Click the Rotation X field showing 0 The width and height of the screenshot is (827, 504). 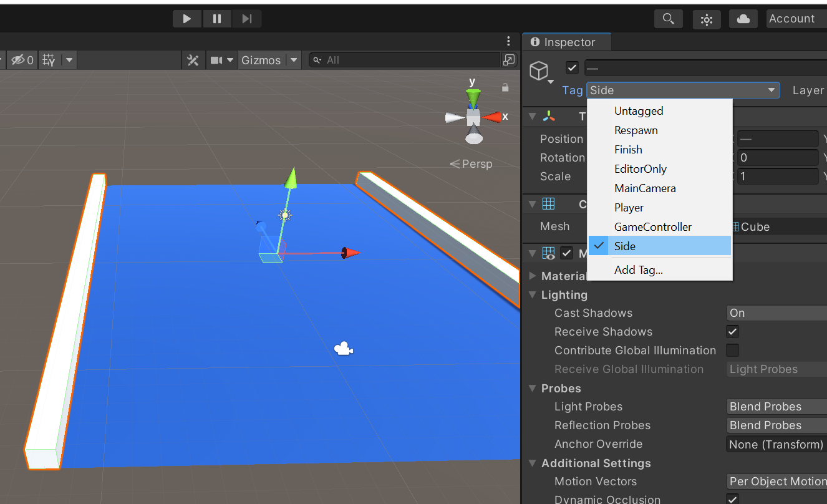tap(778, 158)
